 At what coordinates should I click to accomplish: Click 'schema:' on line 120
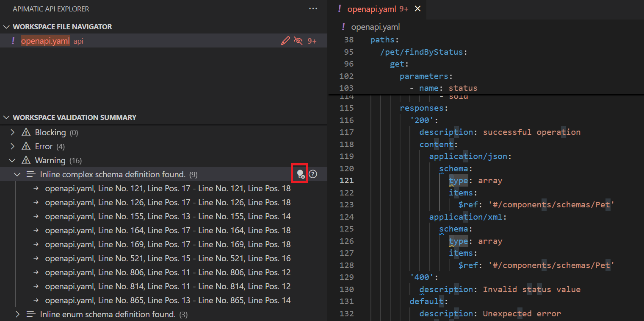click(x=456, y=168)
